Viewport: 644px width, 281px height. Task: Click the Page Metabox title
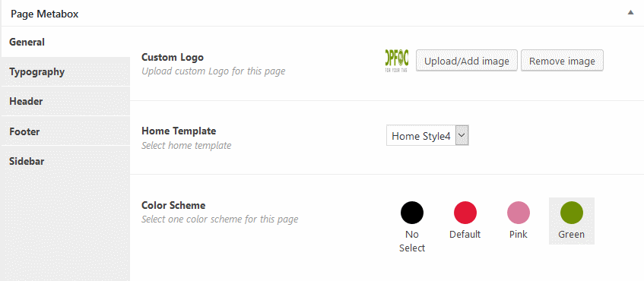[x=44, y=14]
